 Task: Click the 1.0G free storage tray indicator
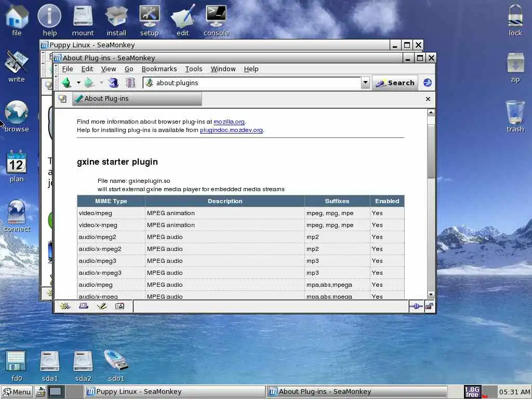472,392
